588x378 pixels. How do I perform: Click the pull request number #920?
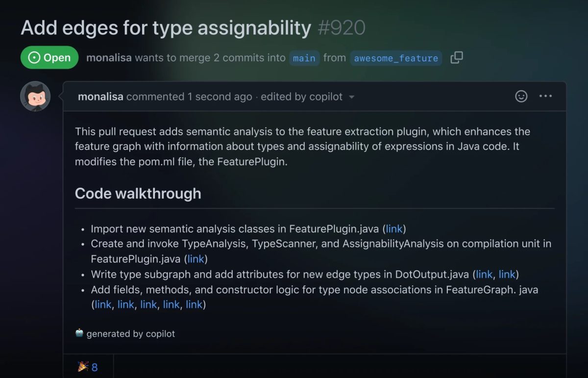tap(342, 28)
